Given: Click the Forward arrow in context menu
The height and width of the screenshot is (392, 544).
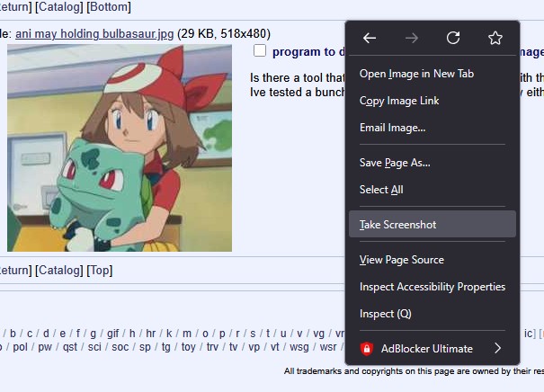Looking at the screenshot, I should (412, 38).
